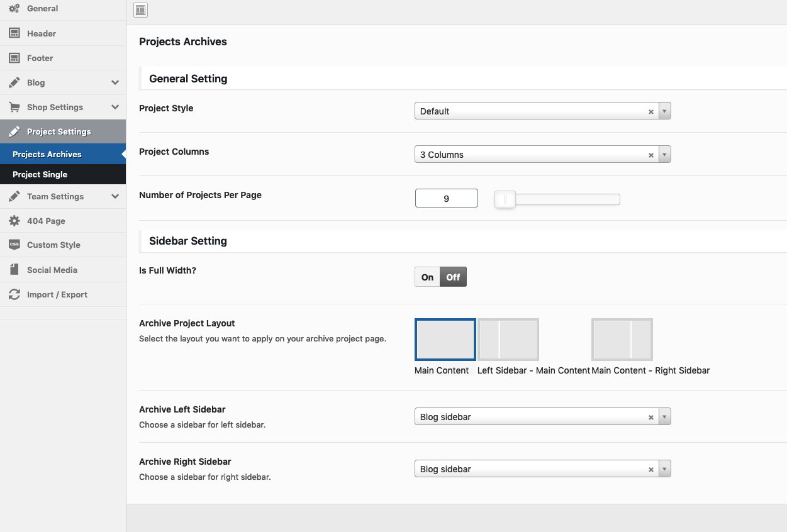Click the expand-all-sections icon above panel
787x532 pixels.
(x=140, y=9)
